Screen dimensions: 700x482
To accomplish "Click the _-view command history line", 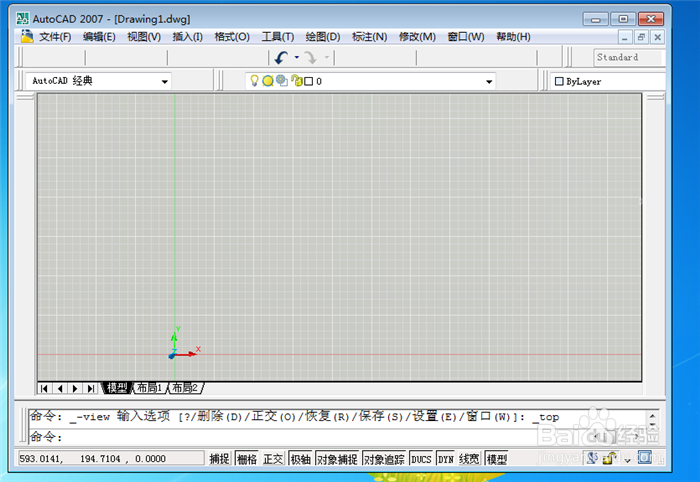I will click(x=295, y=417).
